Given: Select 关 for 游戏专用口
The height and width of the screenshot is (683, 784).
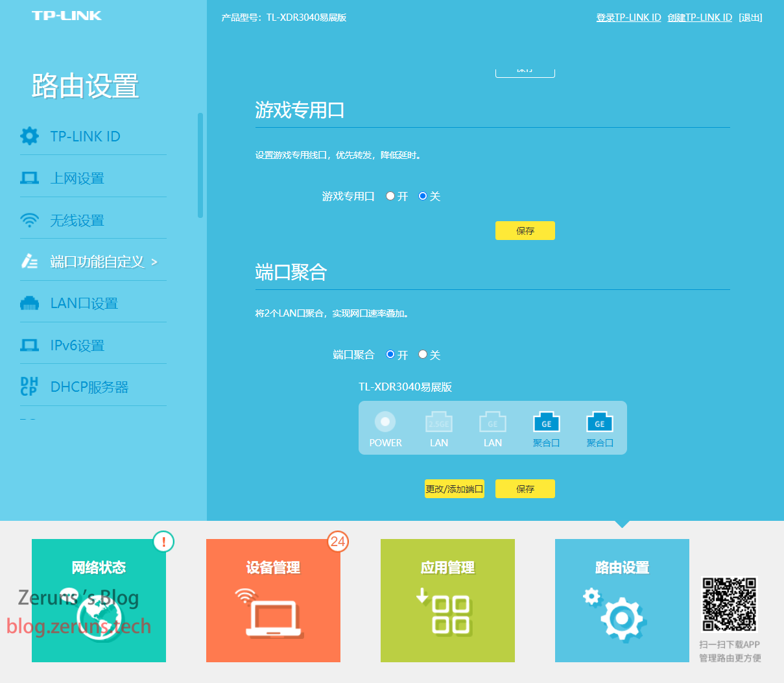Looking at the screenshot, I should [x=423, y=196].
